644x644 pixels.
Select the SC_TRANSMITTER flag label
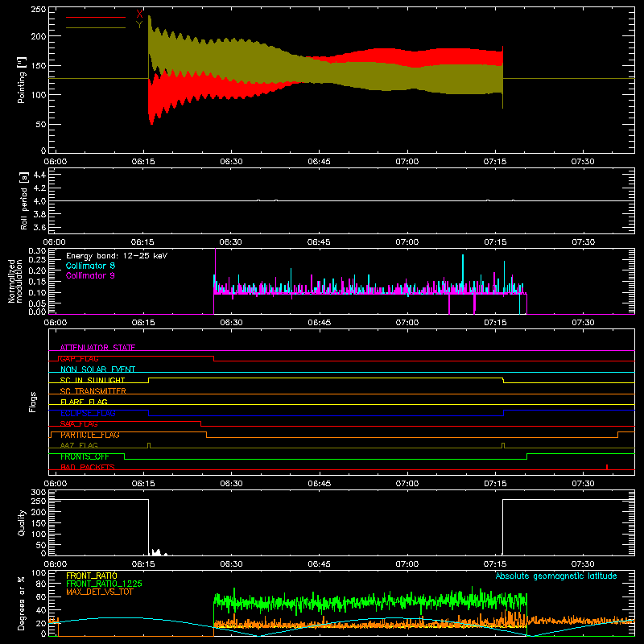[x=93, y=391]
